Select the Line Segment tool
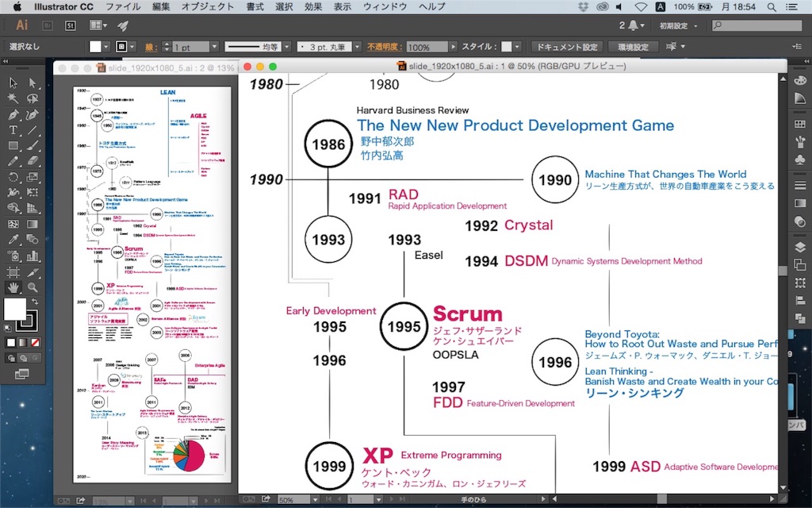Image resolution: width=812 pixels, height=508 pixels. pos(33,130)
